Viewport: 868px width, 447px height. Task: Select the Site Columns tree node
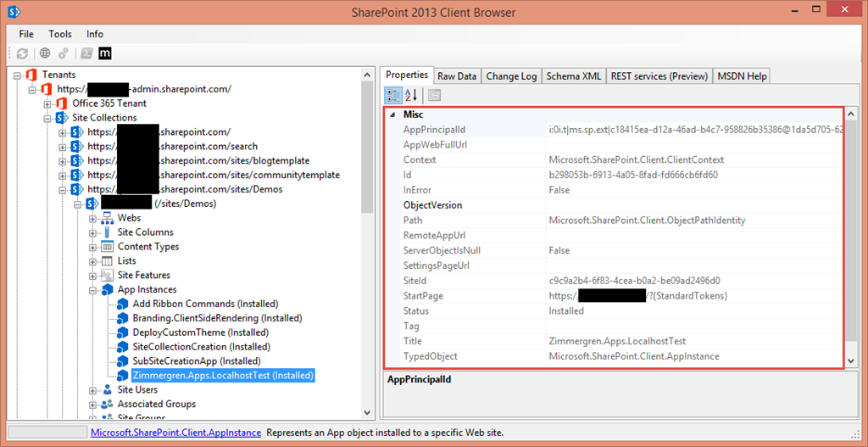(145, 232)
